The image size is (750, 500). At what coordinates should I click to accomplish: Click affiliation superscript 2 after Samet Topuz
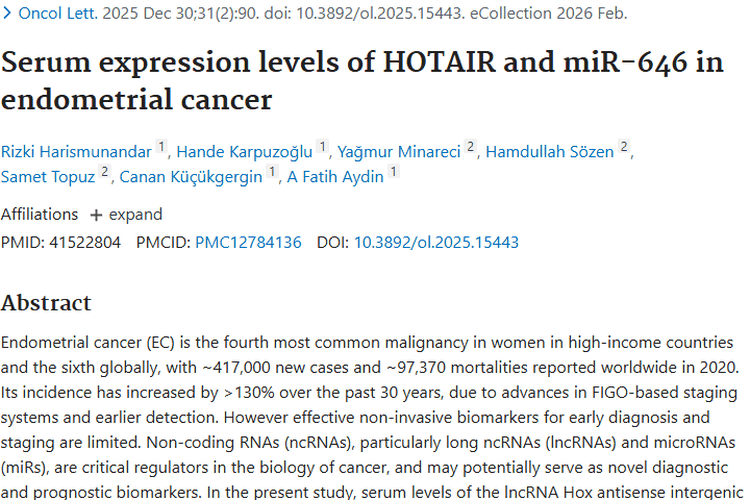click(x=104, y=173)
